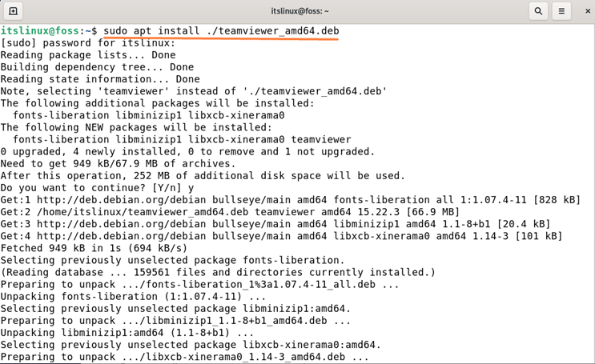Click '[sudo] password for itslinux:' line

(x=88, y=43)
